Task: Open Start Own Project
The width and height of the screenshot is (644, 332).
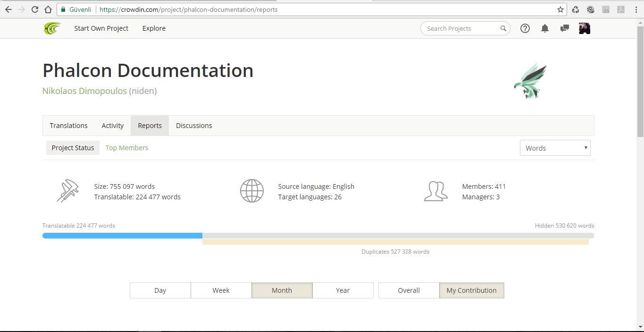Action: point(101,28)
